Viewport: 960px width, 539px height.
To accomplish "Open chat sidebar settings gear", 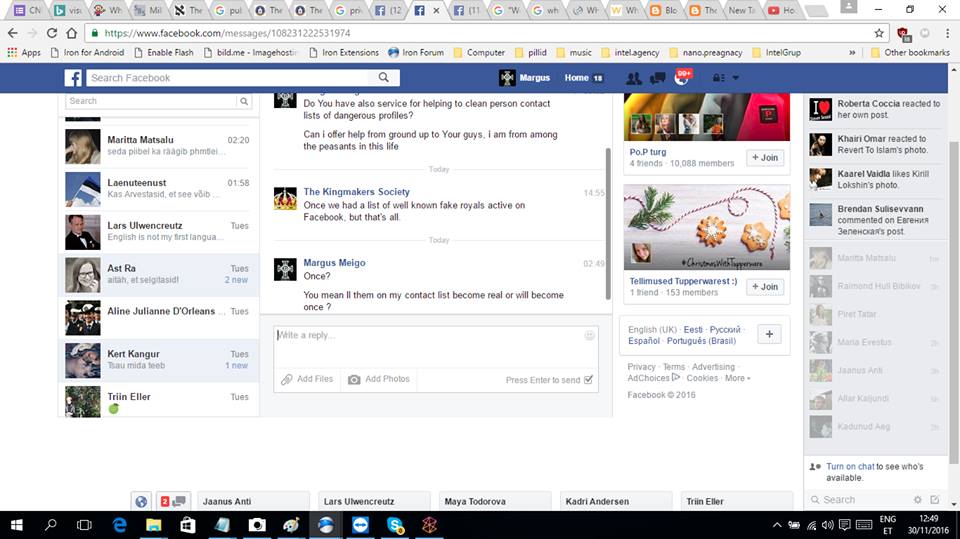I will (x=918, y=500).
